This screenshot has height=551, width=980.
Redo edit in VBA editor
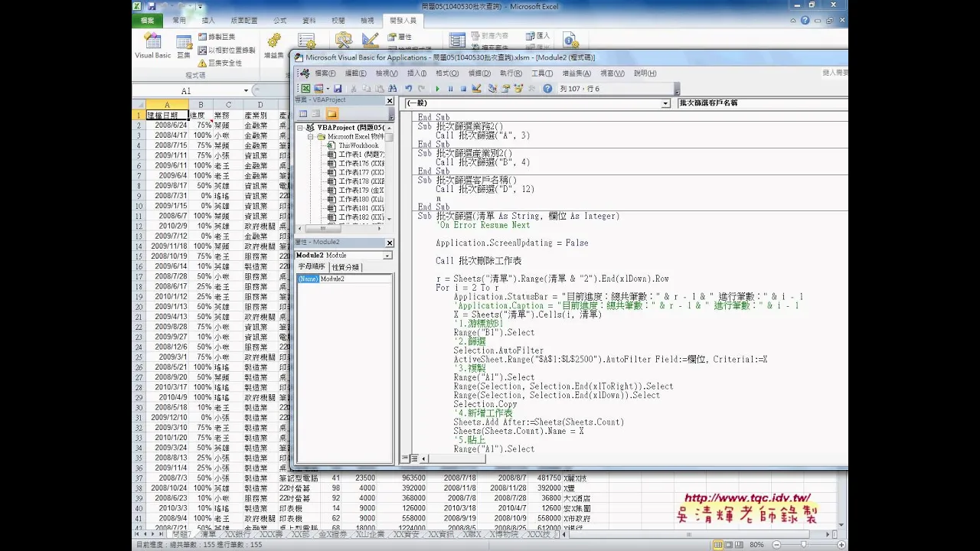tap(422, 89)
